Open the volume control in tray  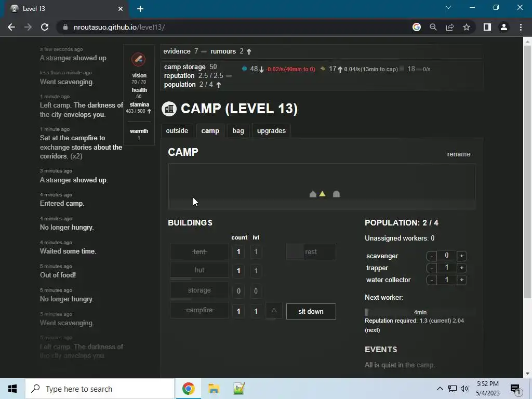(x=464, y=389)
